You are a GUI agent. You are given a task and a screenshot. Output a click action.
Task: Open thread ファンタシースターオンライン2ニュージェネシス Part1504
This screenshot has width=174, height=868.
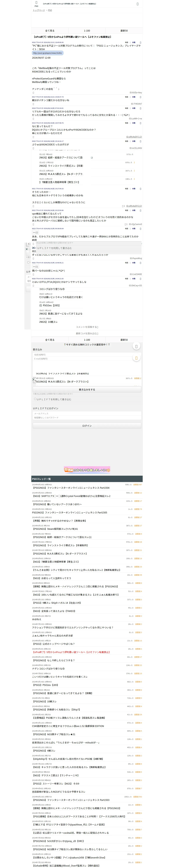71,488
